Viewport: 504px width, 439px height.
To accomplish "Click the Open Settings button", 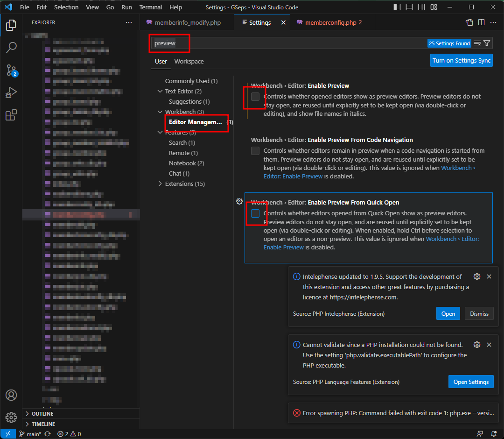I will tap(471, 382).
